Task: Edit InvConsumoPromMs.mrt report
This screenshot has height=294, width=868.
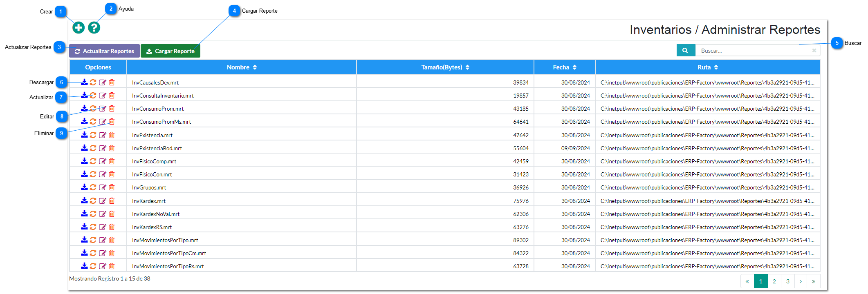Action: point(103,121)
